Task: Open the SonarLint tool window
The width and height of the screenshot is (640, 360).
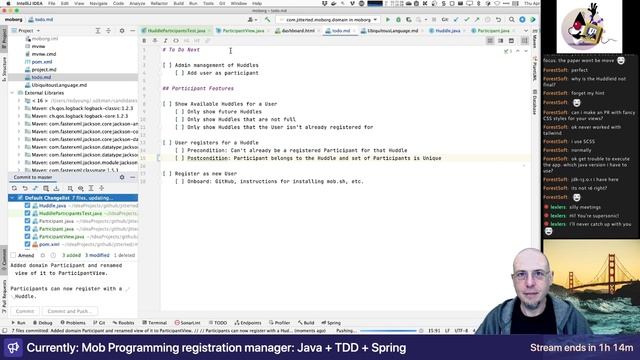Action: pos(188,323)
